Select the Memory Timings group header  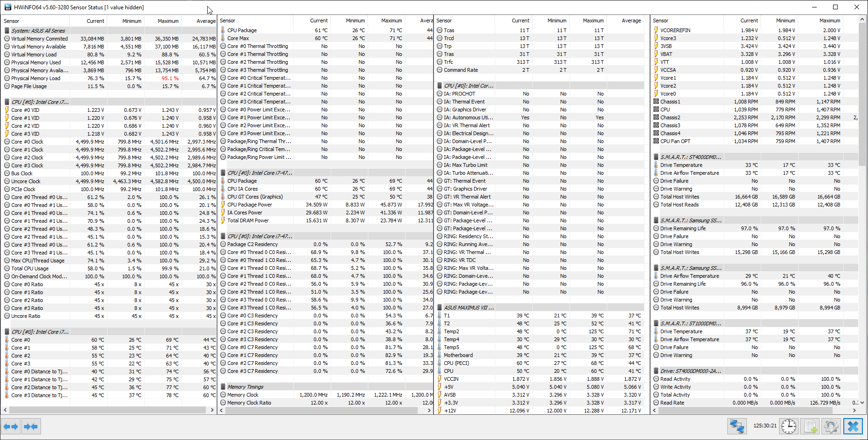click(x=245, y=387)
